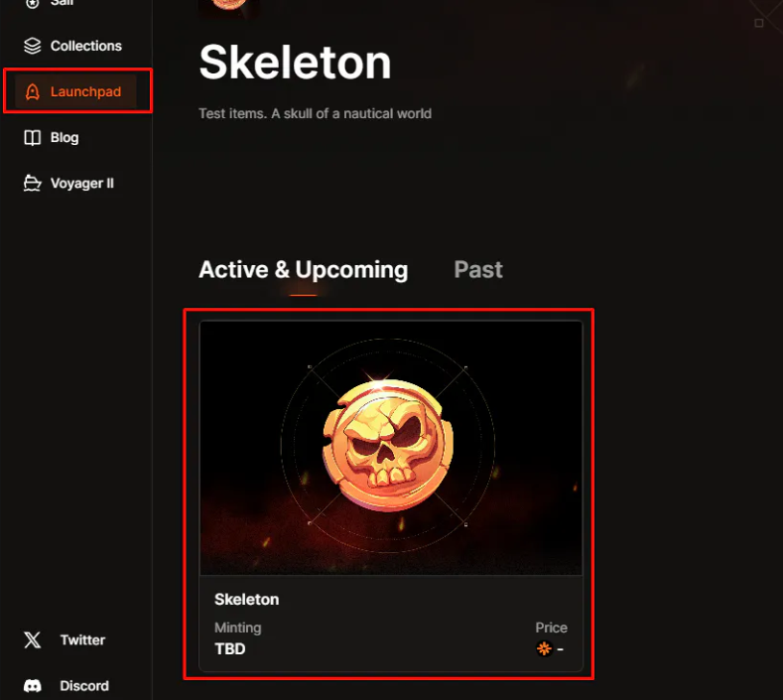This screenshot has height=700, width=783.
Task: Click the Discord logo icon
Action: coord(33,686)
